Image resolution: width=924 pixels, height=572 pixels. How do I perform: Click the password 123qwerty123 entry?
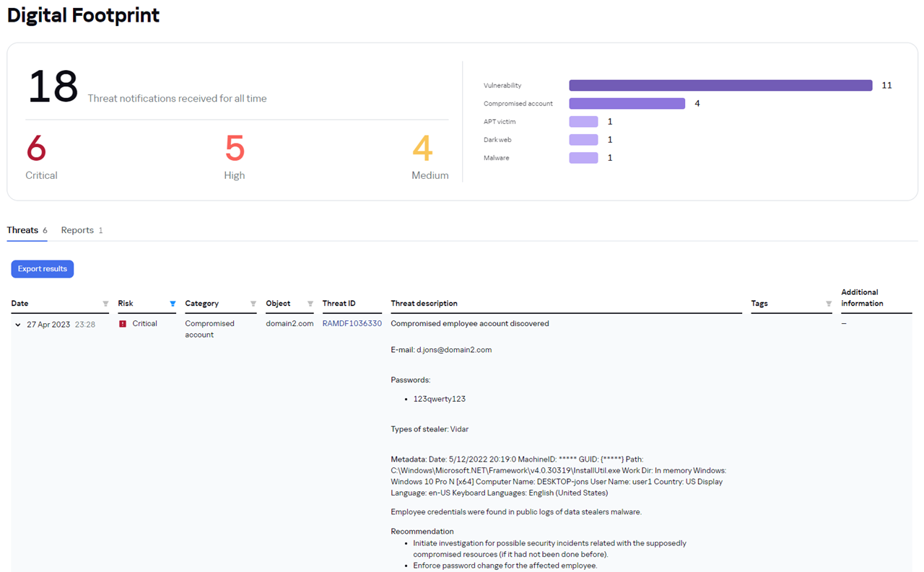coord(440,399)
